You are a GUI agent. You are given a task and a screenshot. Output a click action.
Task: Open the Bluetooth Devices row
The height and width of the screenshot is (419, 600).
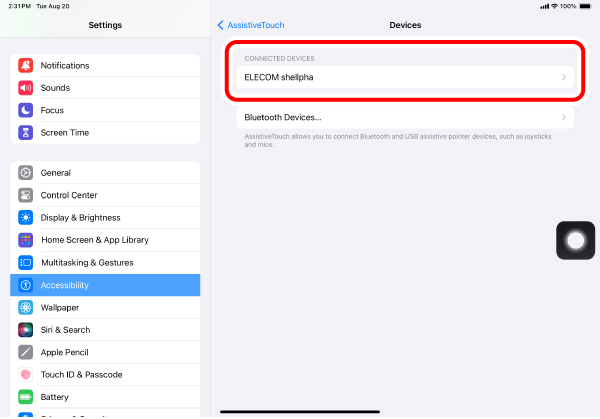[x=405, y=117]
